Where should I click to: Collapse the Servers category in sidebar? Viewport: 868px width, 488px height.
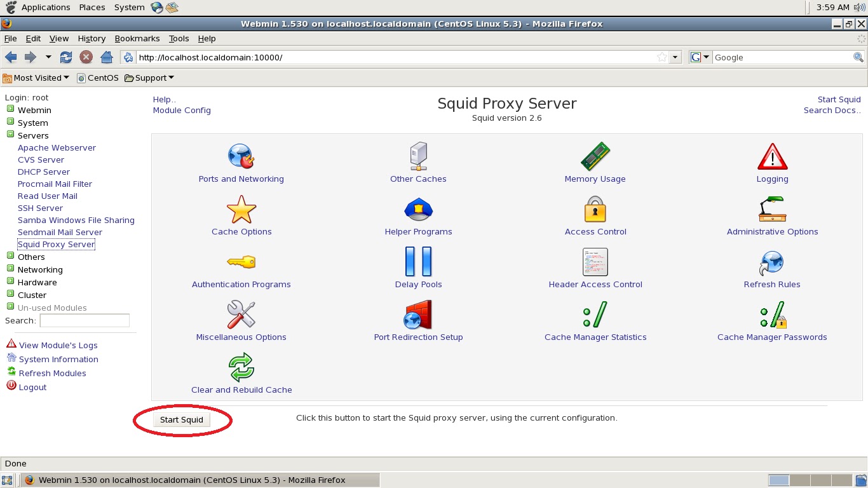10,135
